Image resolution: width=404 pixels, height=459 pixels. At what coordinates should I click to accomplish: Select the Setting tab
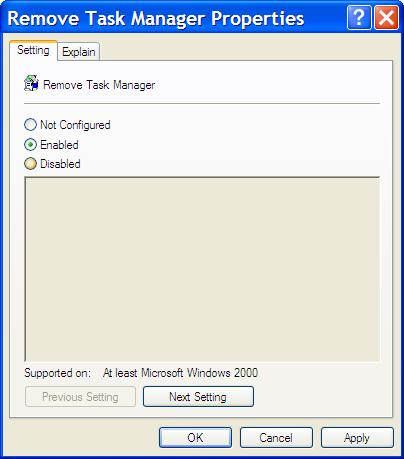33,50
